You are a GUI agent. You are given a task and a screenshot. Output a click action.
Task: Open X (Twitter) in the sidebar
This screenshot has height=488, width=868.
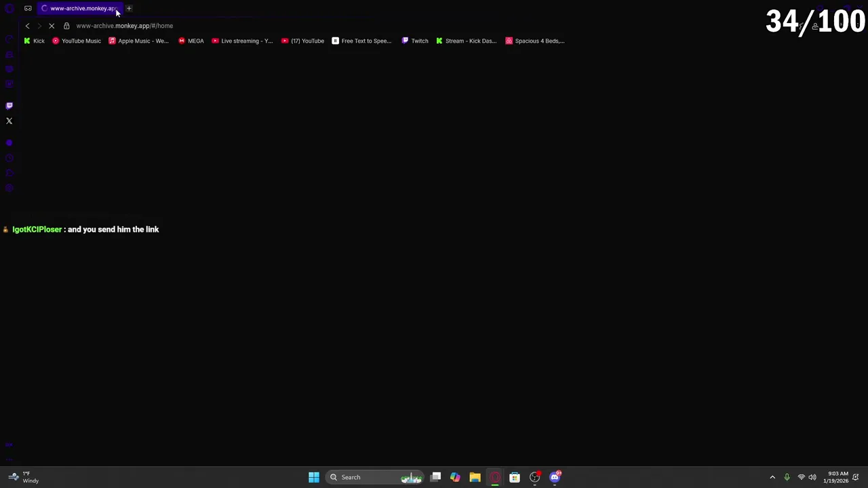9,121
